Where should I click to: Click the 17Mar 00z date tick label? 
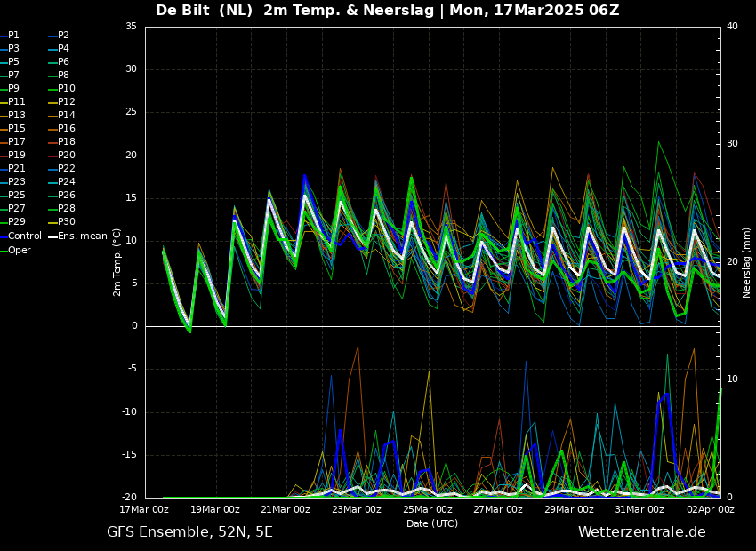[144, 510]
